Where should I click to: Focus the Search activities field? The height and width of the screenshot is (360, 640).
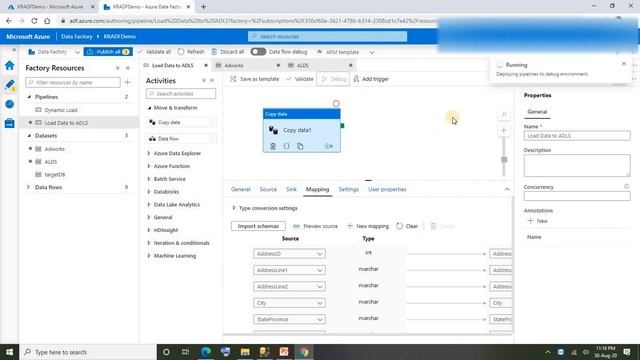click(x=181, y=94)
